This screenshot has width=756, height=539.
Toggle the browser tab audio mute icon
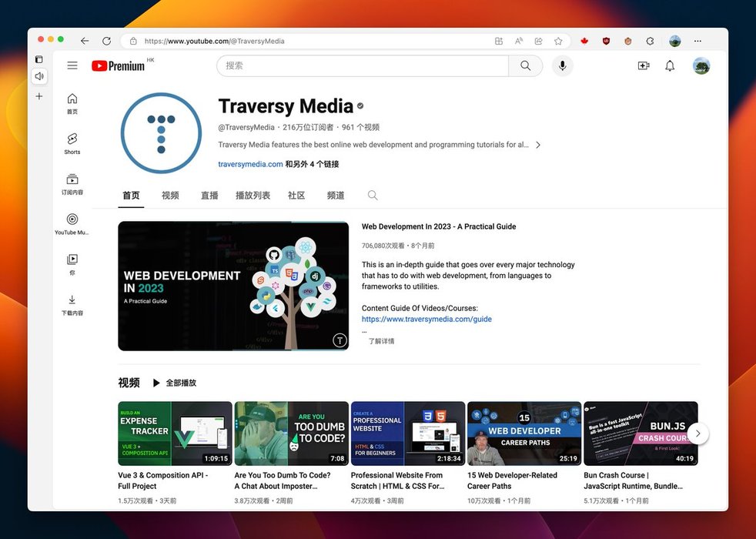coord(39,76)
